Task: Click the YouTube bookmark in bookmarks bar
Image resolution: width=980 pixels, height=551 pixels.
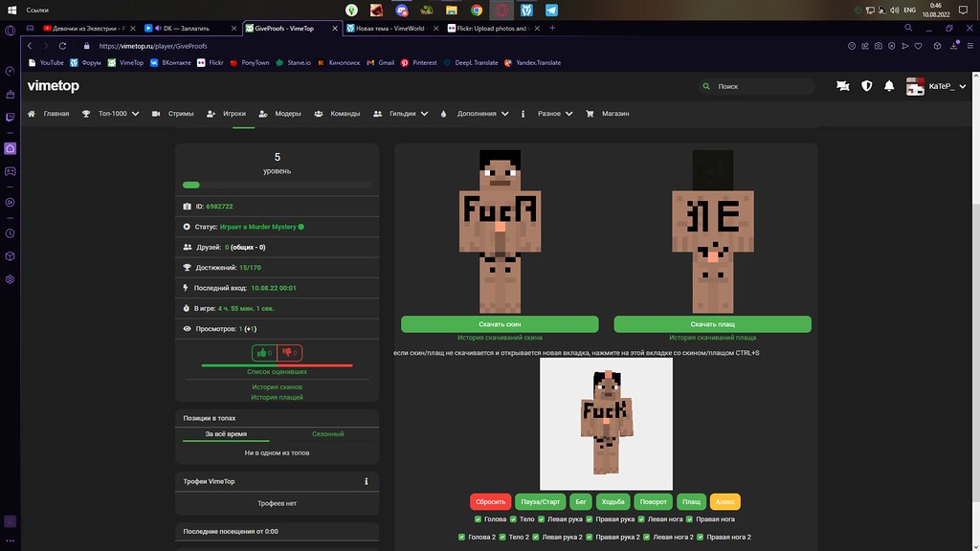Action: click(45, 63)
